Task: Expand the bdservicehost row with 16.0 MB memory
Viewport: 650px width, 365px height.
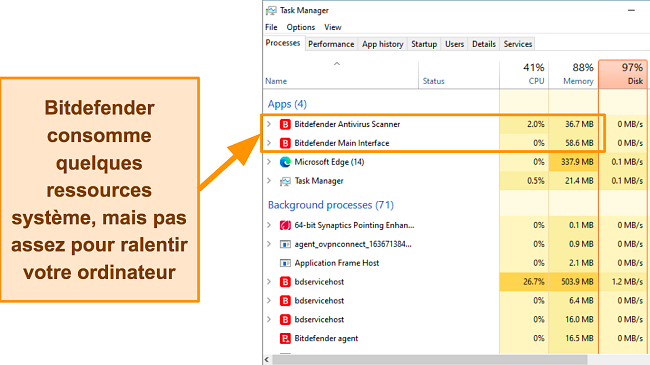Action: (269, 319)
